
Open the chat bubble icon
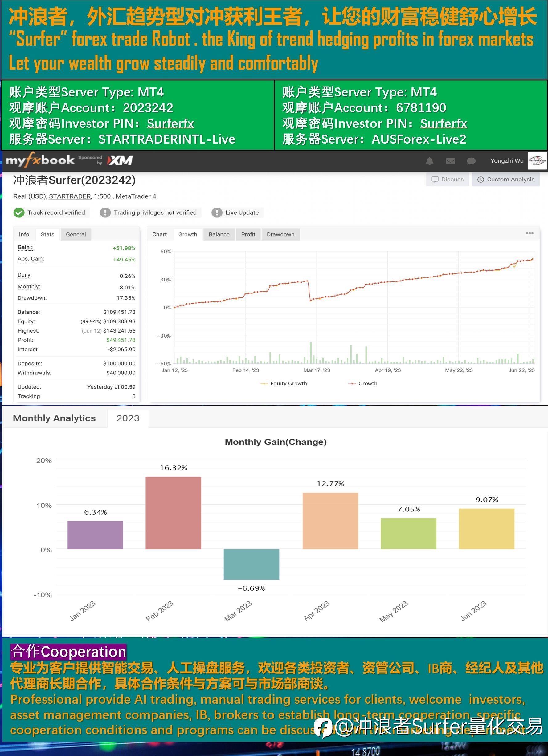click(x=471, y=161)
